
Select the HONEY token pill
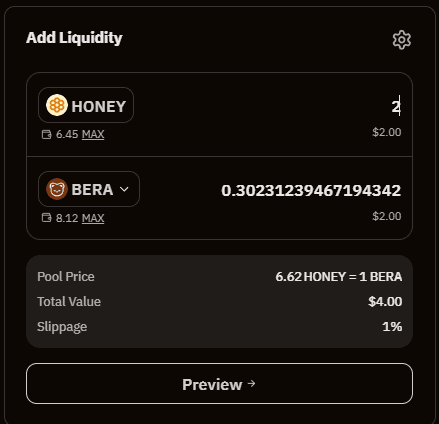pos(86,105)
